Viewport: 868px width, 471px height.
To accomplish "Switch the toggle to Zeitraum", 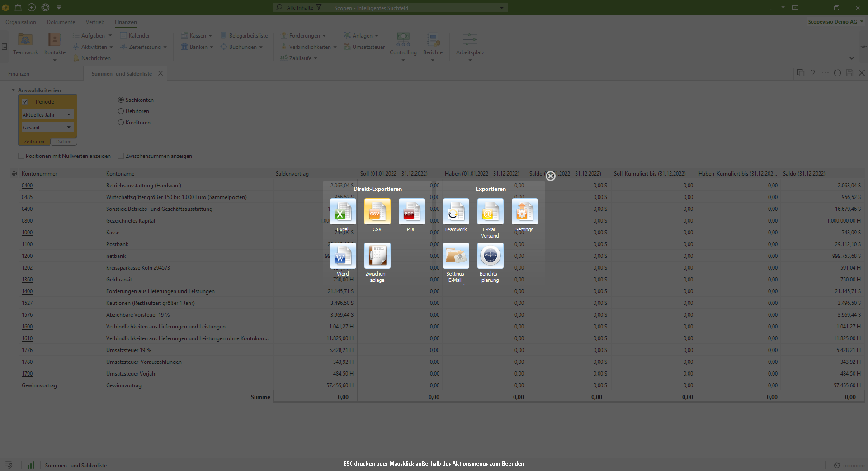I will (x=34, y=142).
